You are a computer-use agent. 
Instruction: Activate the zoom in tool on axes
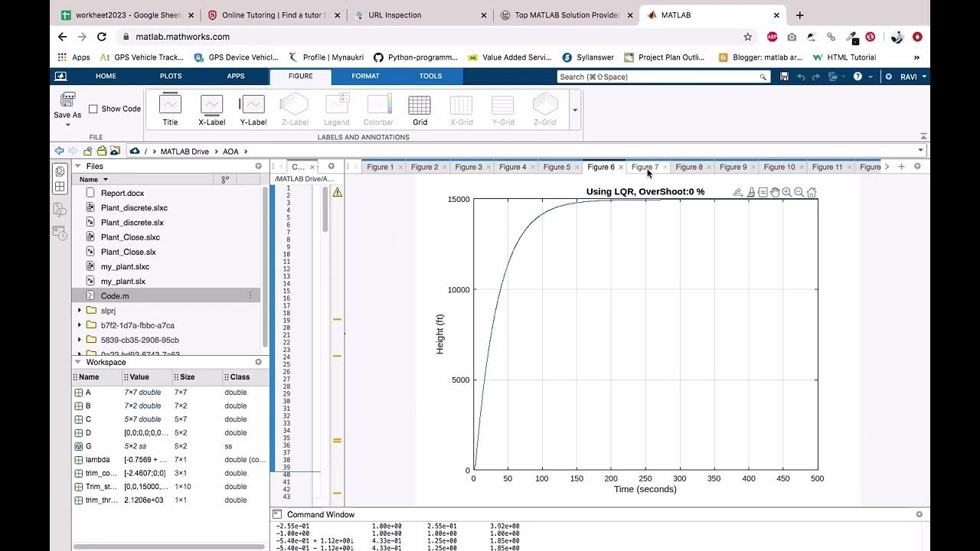click(x=787, y=192)
